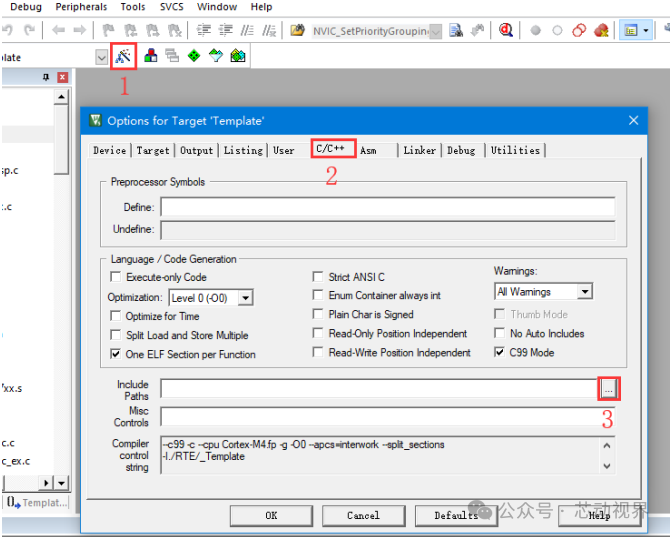Check Read-Only Position Independent
The width and height of the screenshot is (670, 537).
pyautogui.click(x=317, y=333)
